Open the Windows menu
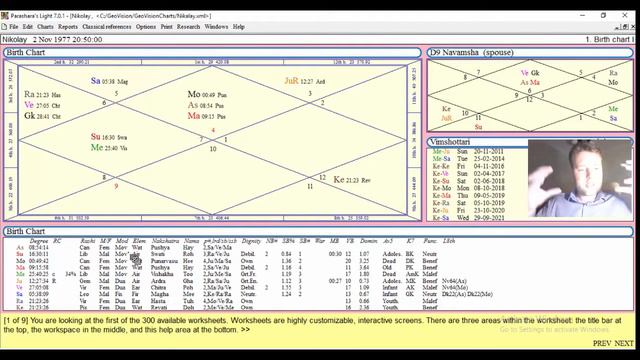The width and height of the screenshot is (640, 360). pos(216,27)
